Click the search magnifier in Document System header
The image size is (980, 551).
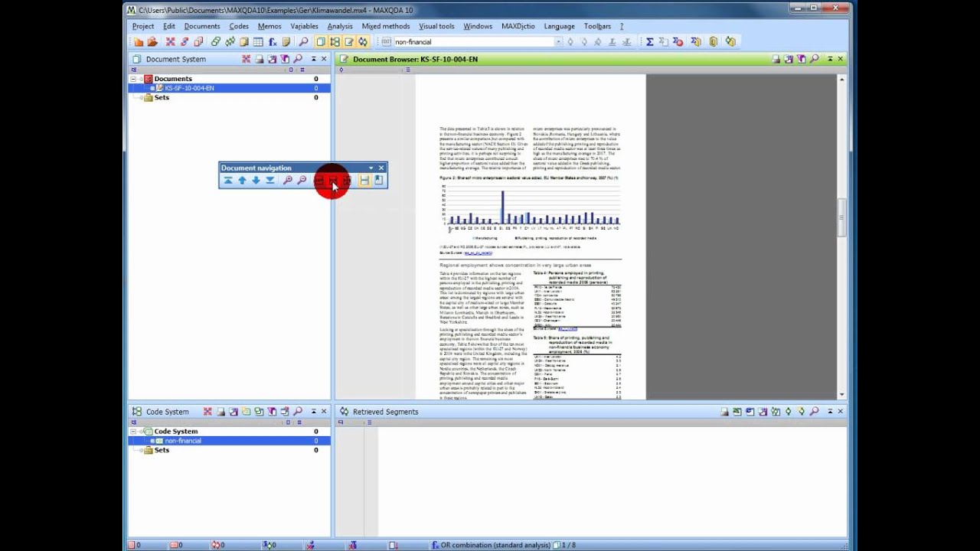(298, 59)
